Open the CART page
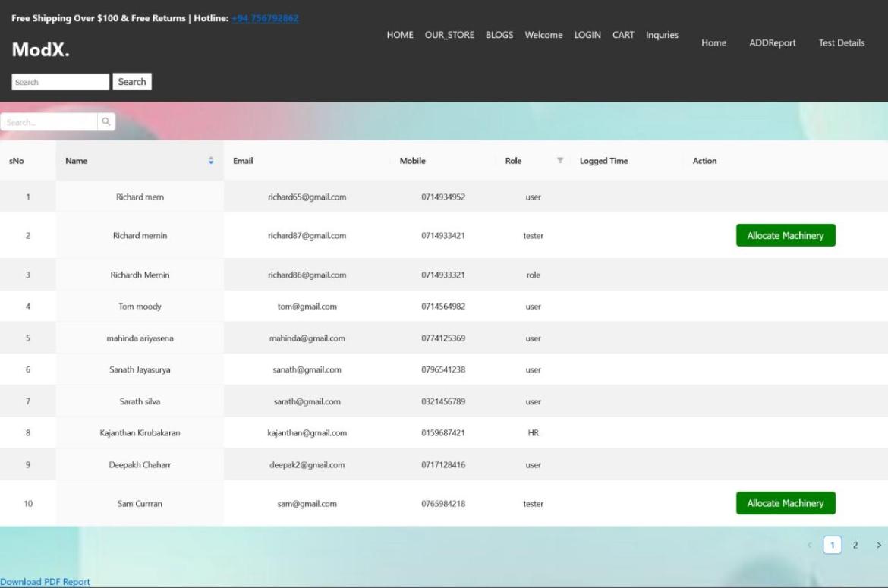888x588 pixels. click(x=623, y=35)
